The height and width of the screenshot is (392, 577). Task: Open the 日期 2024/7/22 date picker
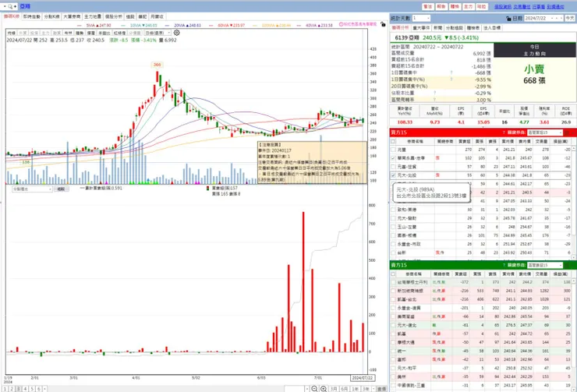click(x=543, y=18)
